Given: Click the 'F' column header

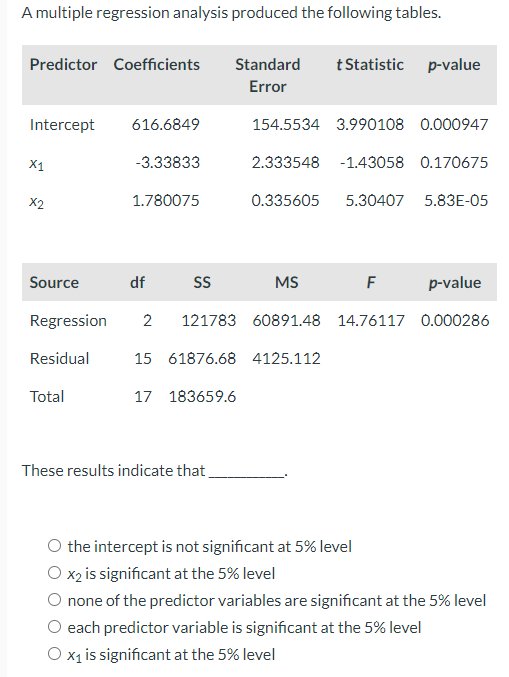Looking at the screenshot, I should point(371,282).
